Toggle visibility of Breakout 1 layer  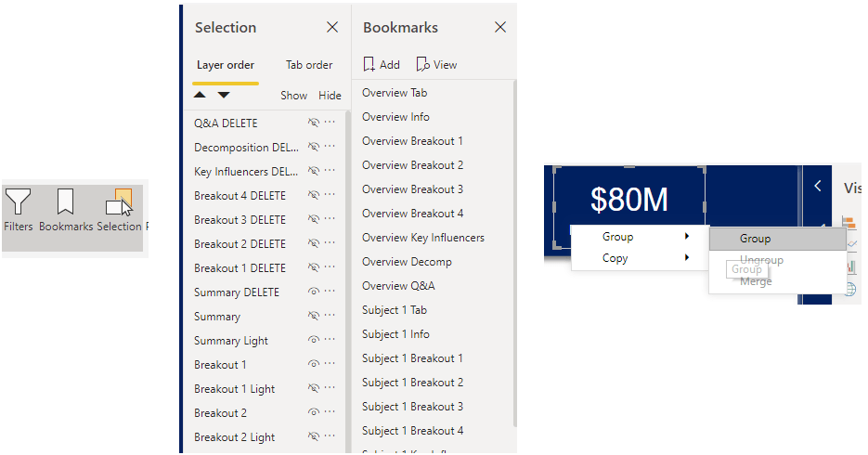click(x=314, y=365)
